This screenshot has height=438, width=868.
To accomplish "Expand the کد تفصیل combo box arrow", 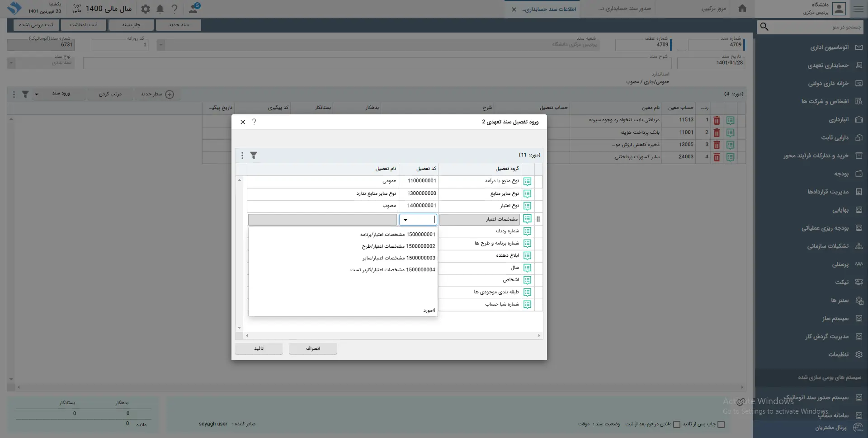I will tap(406, 220).
